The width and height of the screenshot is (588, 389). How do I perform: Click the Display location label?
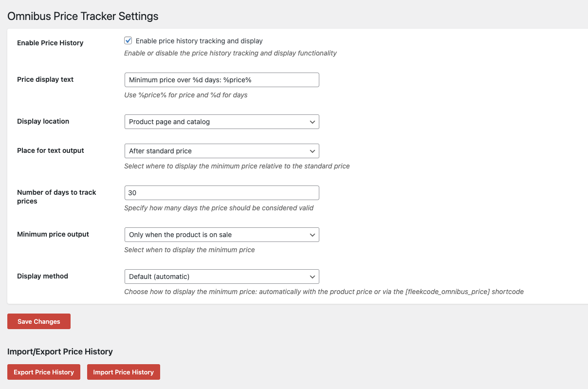point(43,121)
